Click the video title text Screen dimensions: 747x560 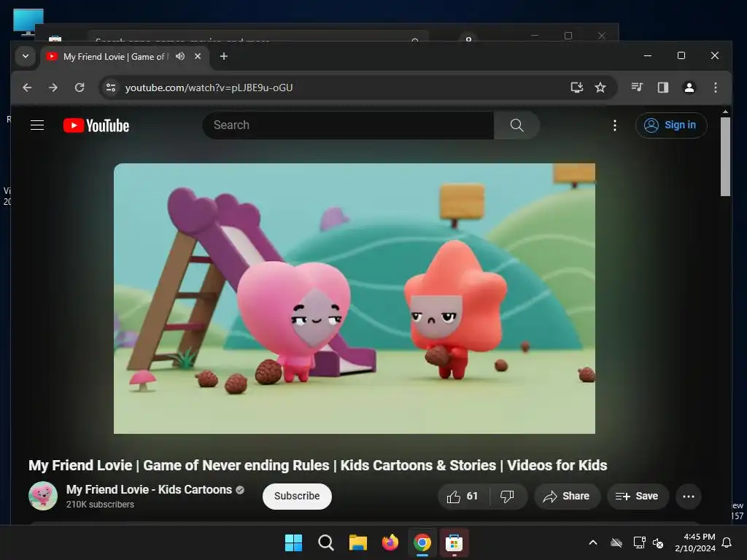318,465
